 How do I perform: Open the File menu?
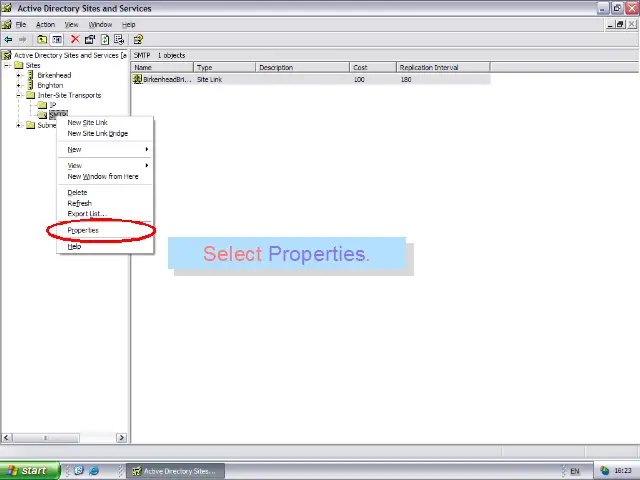tap(21, 24)
